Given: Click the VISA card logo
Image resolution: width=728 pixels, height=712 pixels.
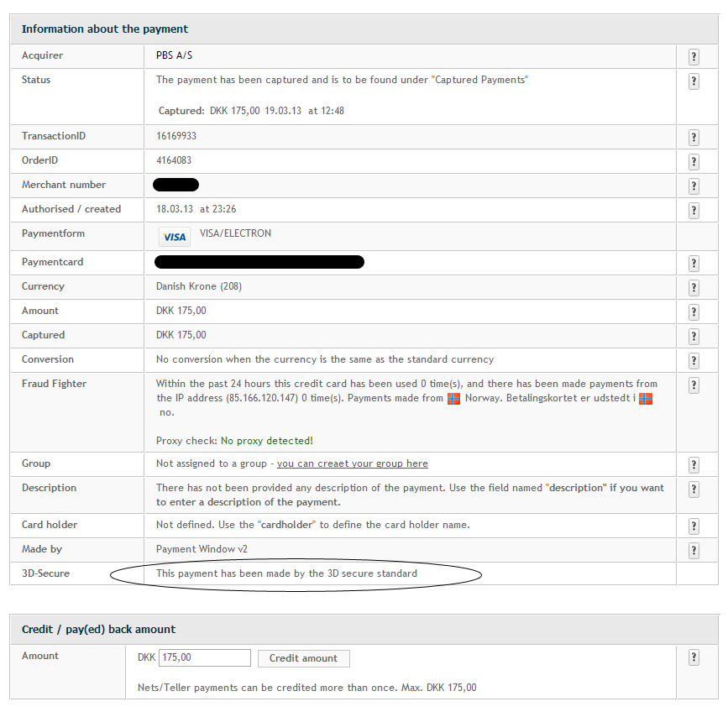Looking at the screenshot, I should point(175,237).
